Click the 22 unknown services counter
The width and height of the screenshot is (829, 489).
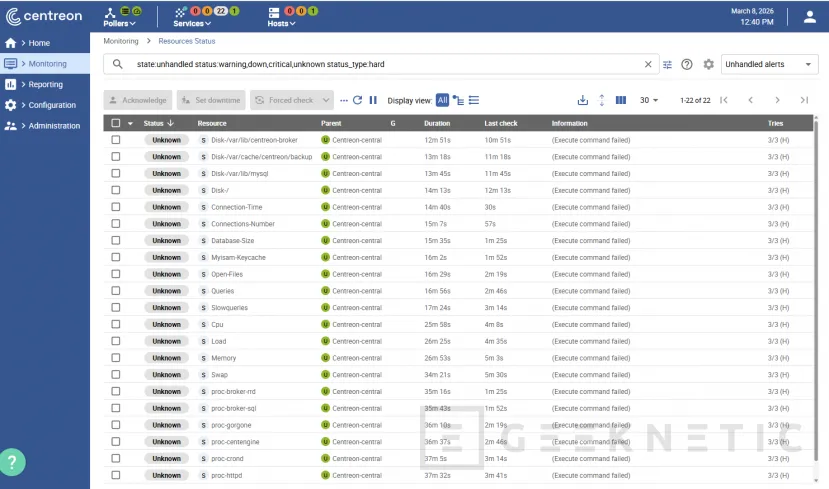click(220, 11)
